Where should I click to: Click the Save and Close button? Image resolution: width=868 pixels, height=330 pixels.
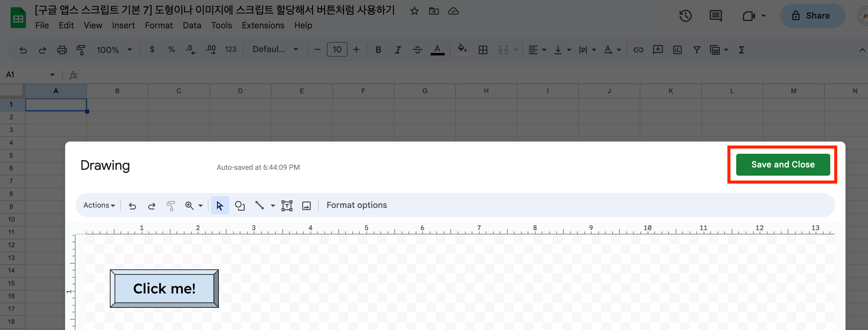(x=782, y=164)
